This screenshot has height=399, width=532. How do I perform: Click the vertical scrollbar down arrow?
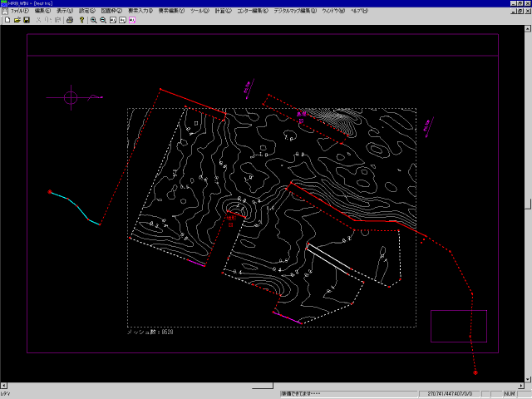527,378
